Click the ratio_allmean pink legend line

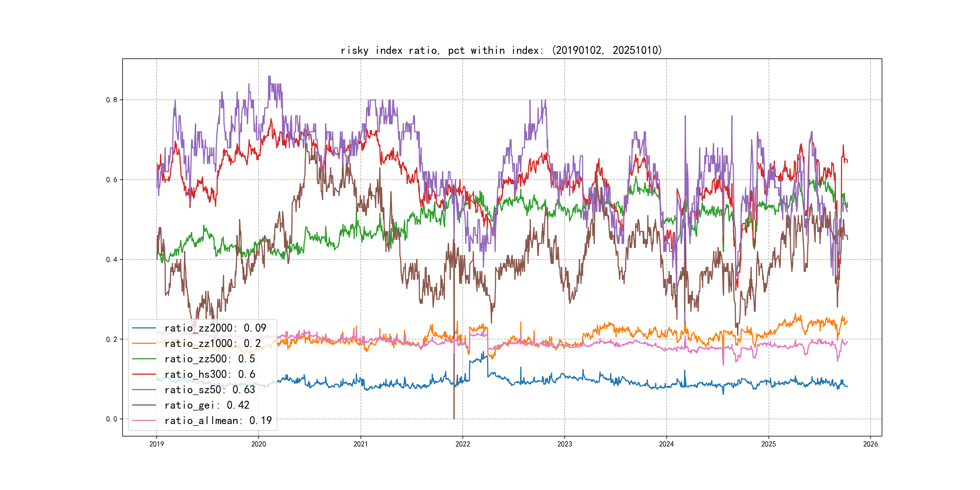pos(144,420)
